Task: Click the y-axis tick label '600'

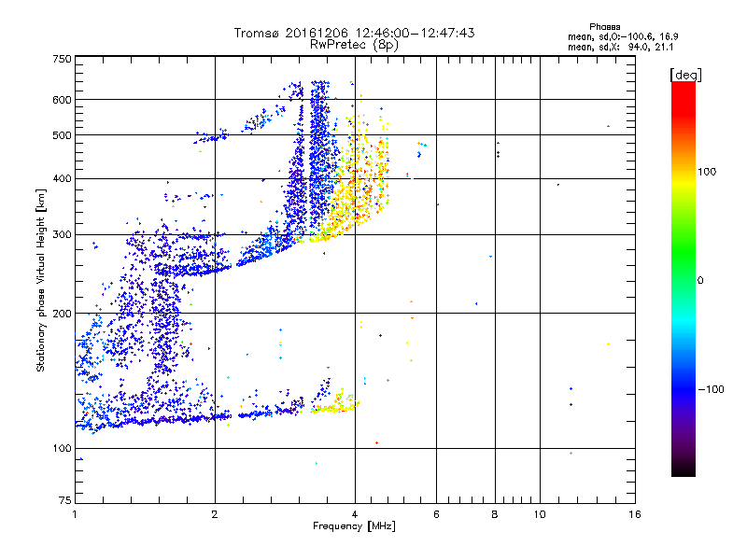Action: pos(62,100)
